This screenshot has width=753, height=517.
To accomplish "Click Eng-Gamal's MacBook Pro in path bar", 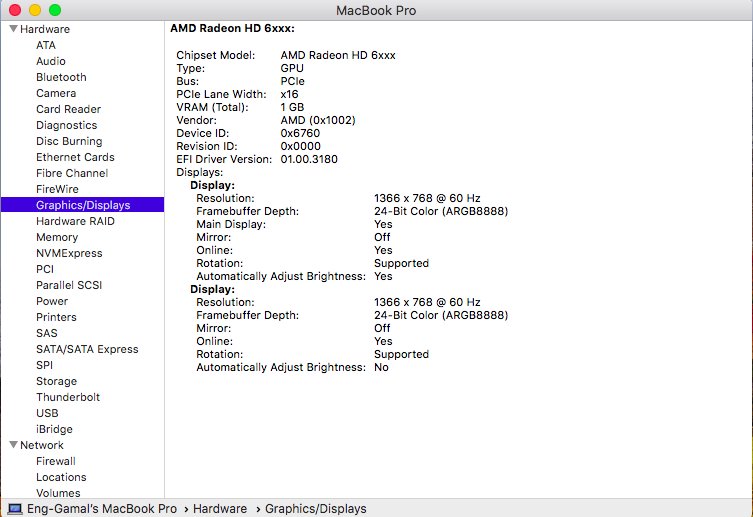I will click(x=103, y=509).
